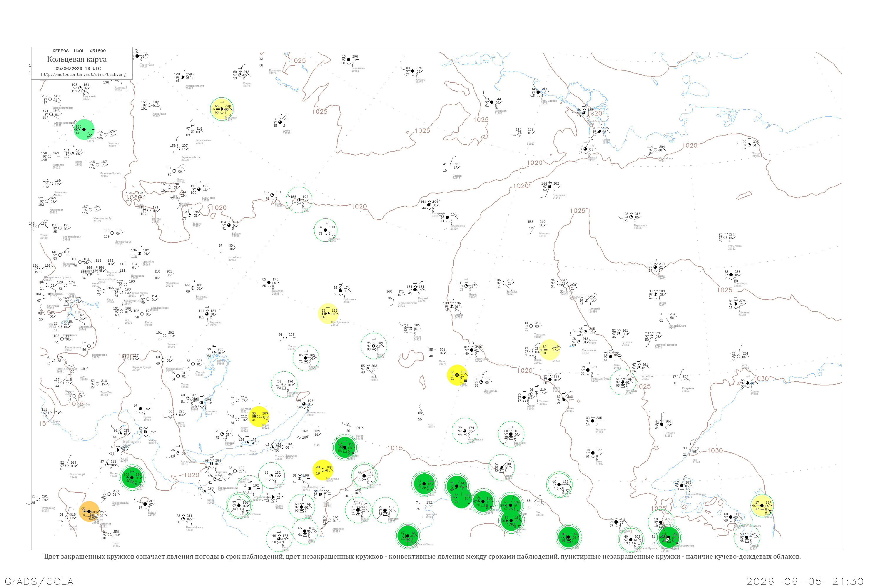This screenshot has height=588, width=882.
Task: Click the green filled circle at Нерчинский Завод
Action: [408, 536]
